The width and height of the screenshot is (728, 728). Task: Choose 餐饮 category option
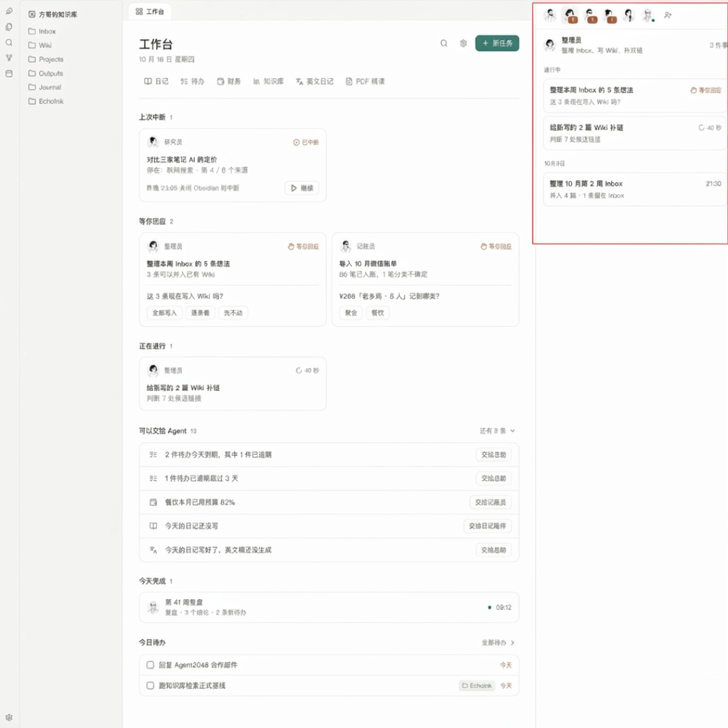pos(377,313)
